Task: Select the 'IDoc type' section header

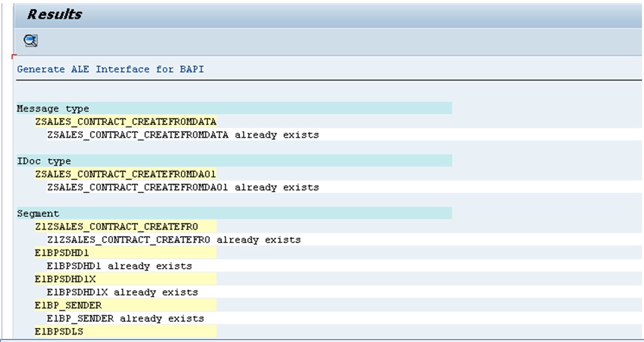Action: point(234,161)
